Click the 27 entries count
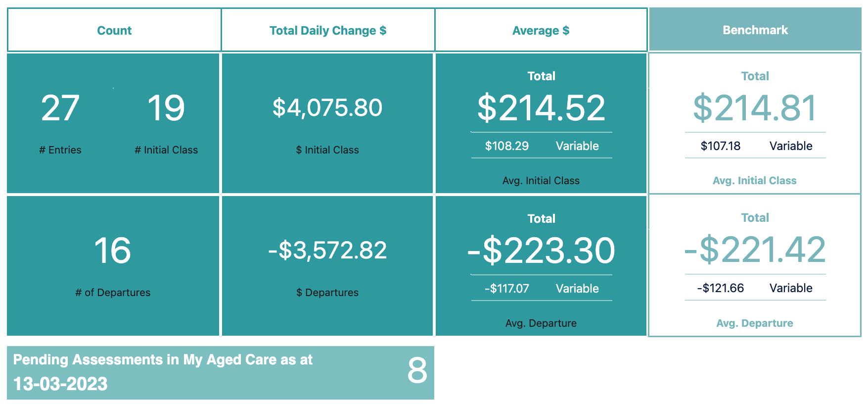 pos(60,108)
